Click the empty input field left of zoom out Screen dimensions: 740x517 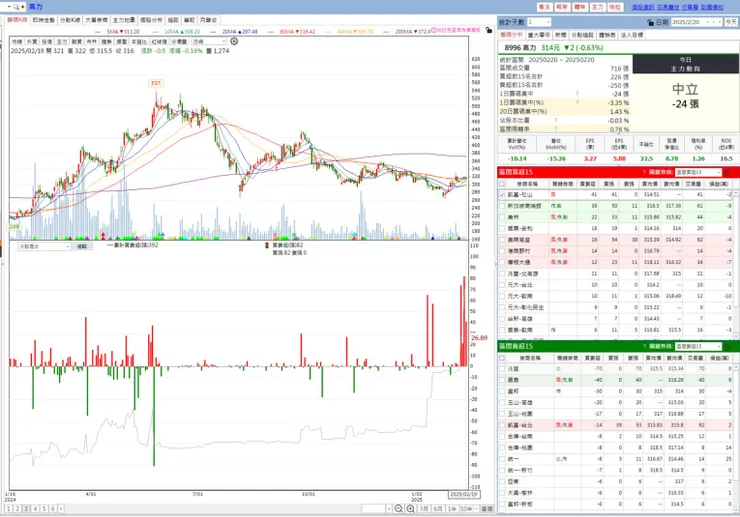(x=374, y=509)
